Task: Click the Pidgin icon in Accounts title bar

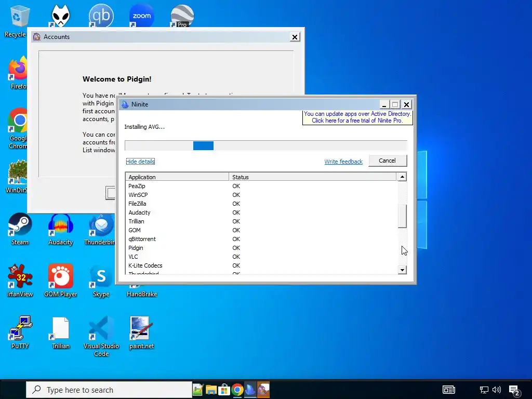Action: click(37, 37)
